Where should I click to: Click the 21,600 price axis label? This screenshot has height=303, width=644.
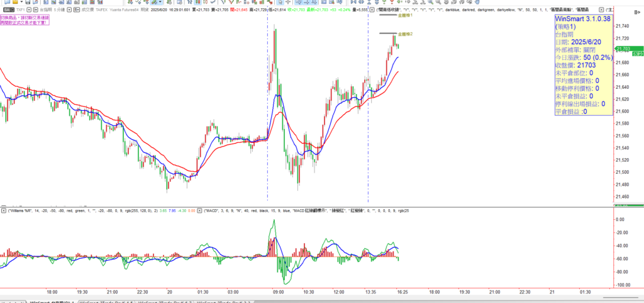(623, 111)
